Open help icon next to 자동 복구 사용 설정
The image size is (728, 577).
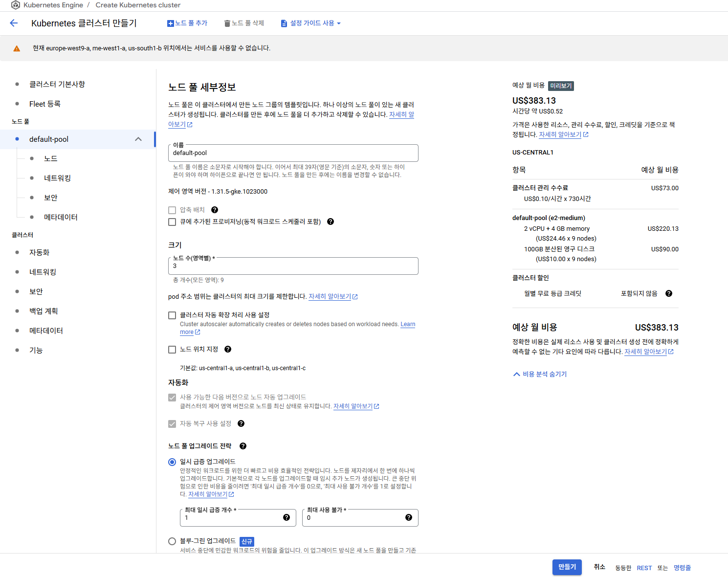coord(241,423)
